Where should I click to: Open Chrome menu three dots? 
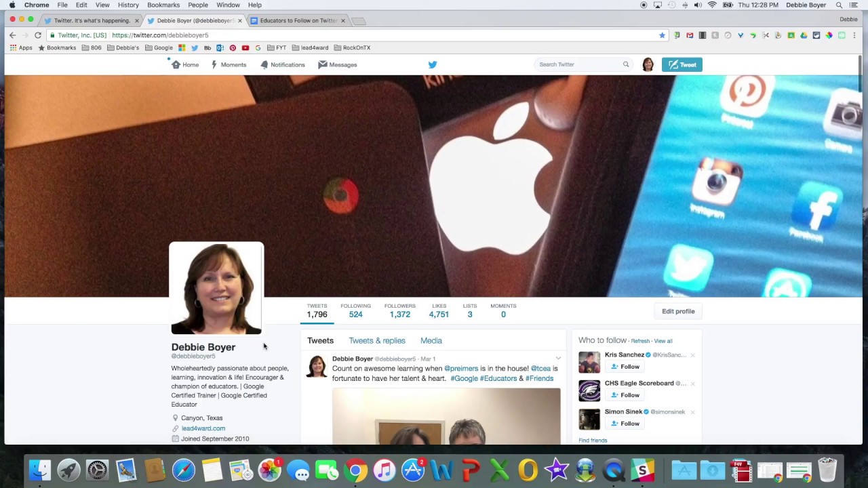pyautogui.click(x=854, y=35)
